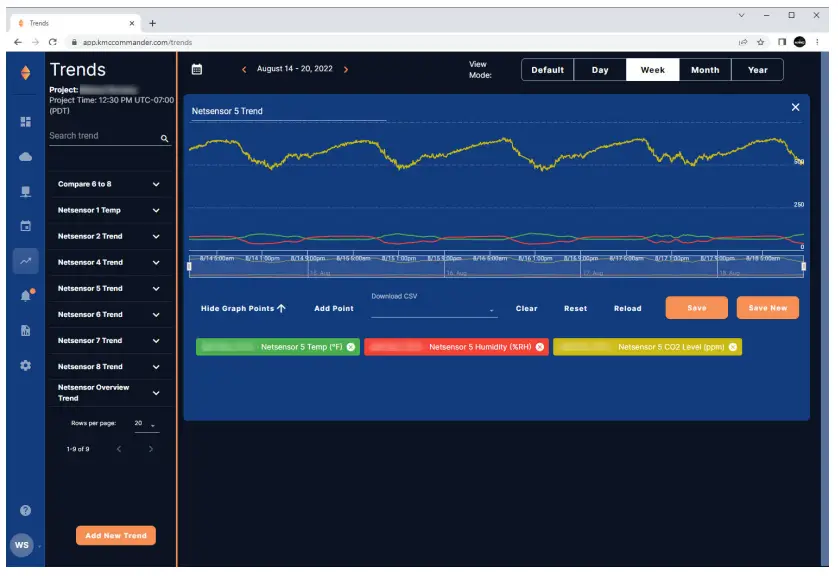The width and height of the screenshot is (838, 576).
Task: Click Save New to save the trend
Action: click(x=769, y=308)
